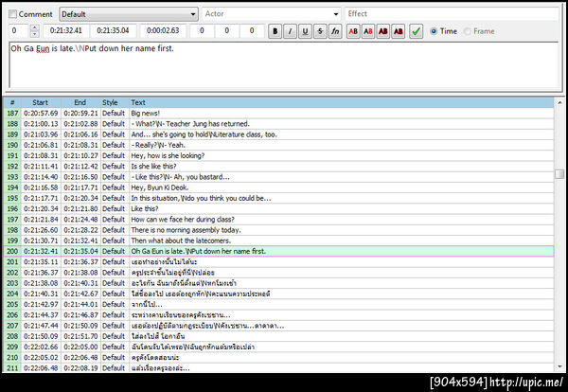
Task: Toggle bold formatting button
Action: (x=275, y=31)
